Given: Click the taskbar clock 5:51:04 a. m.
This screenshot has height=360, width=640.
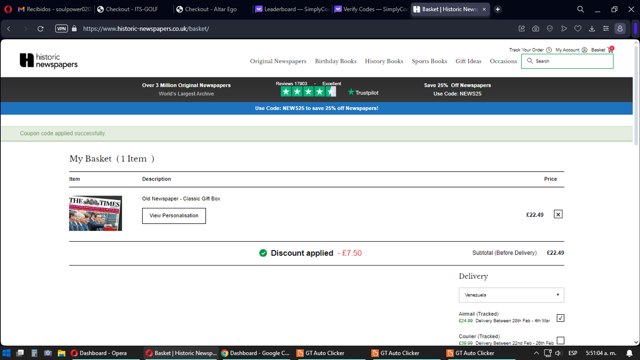Looking at the screenshot, I should 601,353.
